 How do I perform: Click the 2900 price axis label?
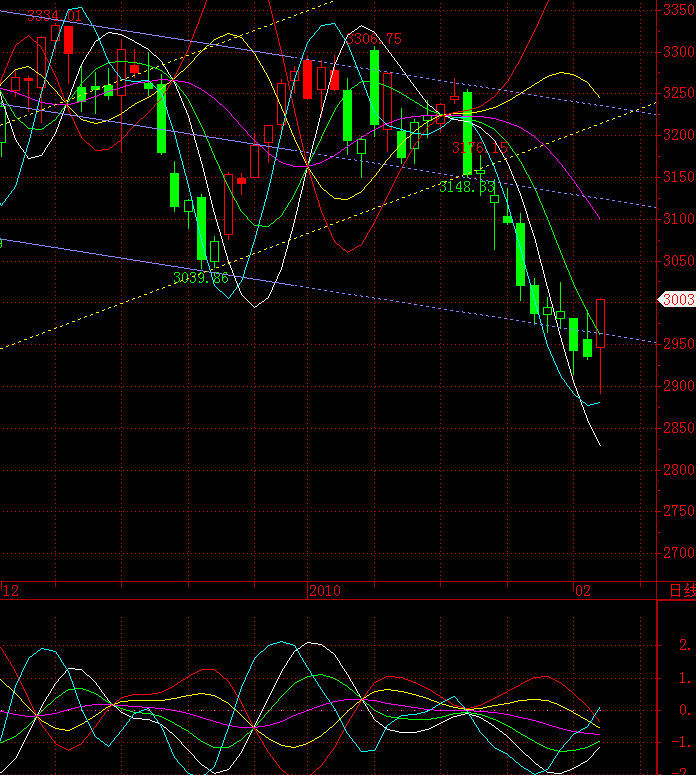679,386
